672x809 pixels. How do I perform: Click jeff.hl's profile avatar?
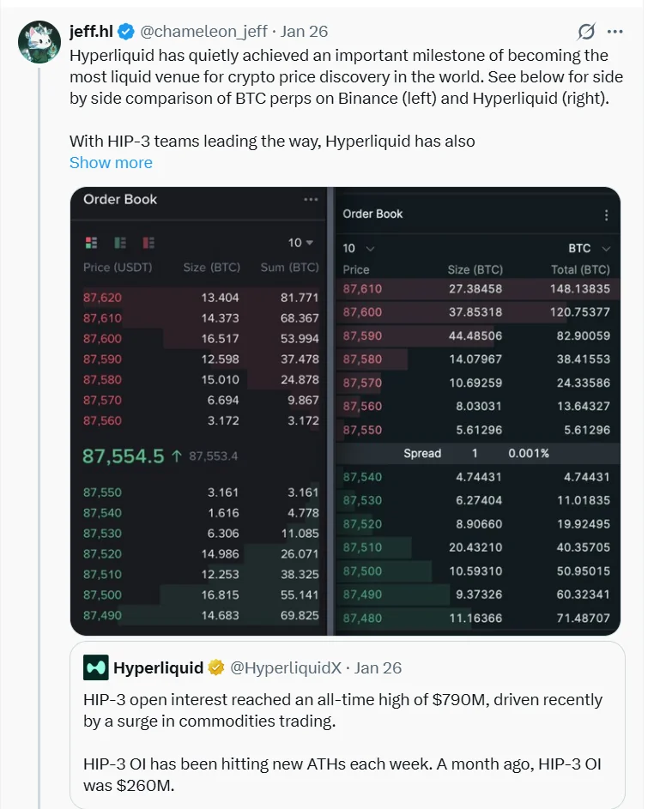38,38
